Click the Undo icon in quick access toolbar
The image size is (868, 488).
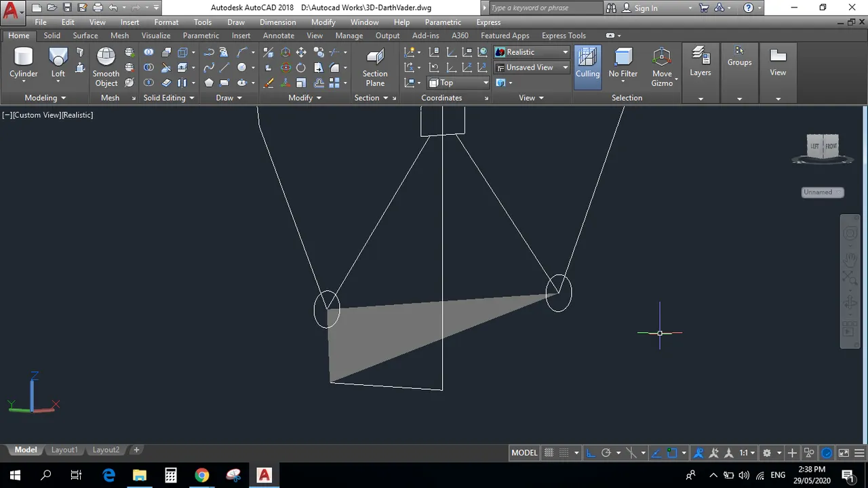pyautogui.click(x=113, y=7)
